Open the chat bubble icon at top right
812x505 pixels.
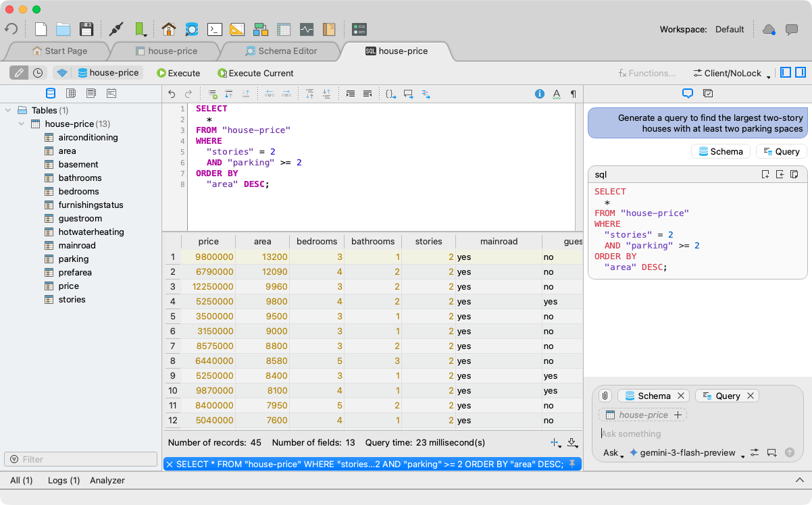[792, 30]
